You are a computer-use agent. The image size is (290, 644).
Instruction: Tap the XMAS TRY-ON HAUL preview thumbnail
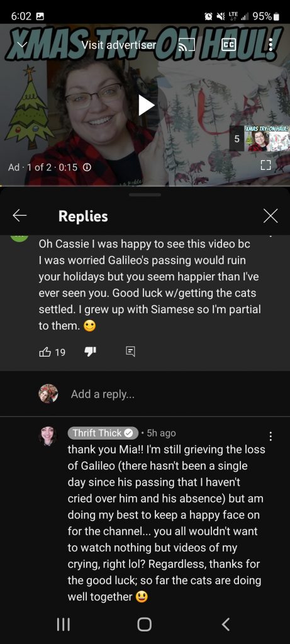pyautogui.click(x=267, y=139)
